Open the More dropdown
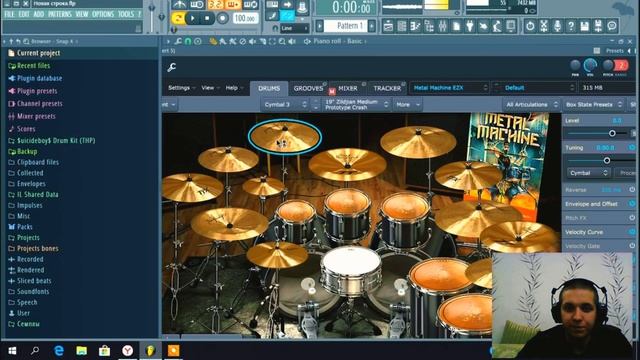Screen dimensions: 640x360 (x=407, y=105)
